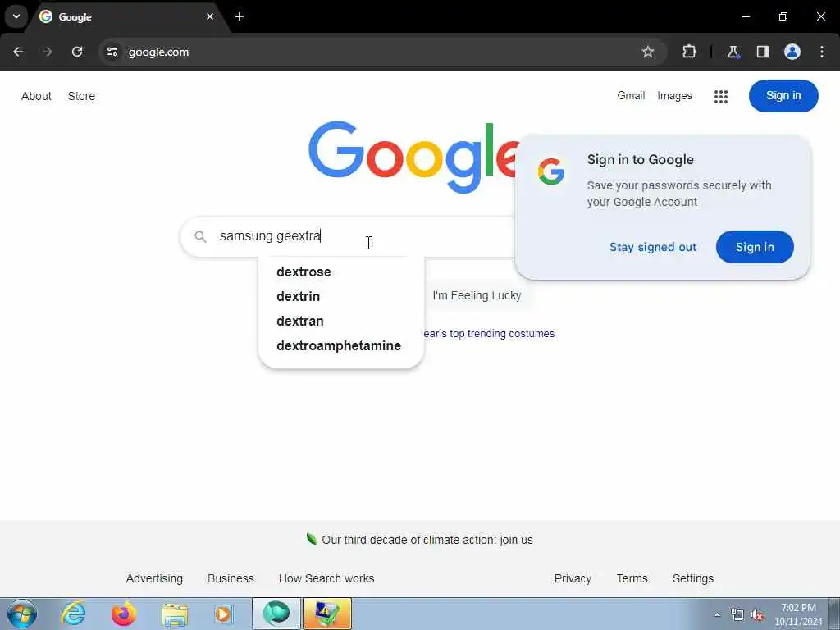Open the Windows Start menu
The width and height of the screenshot is (840, 630).
[22, 614]
